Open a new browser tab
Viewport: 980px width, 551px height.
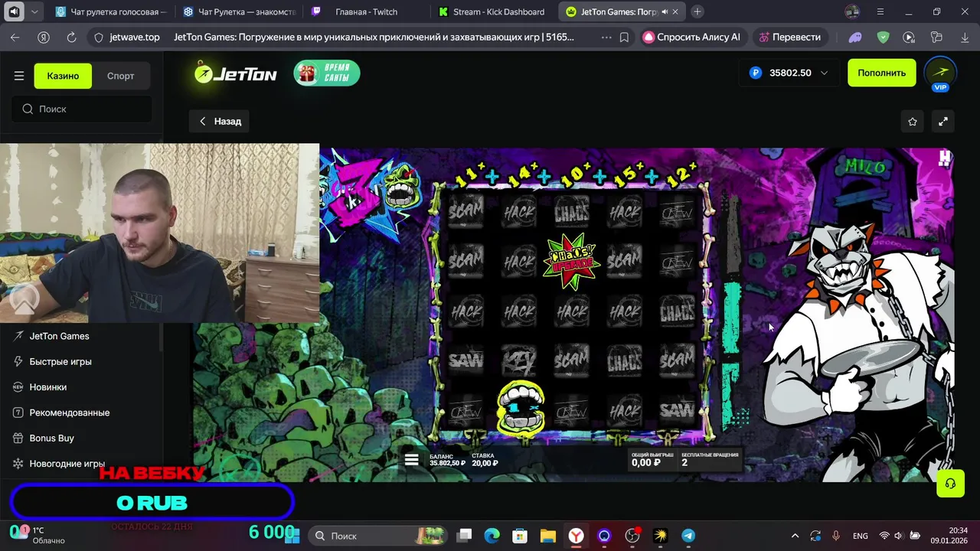tap(697, 11)
